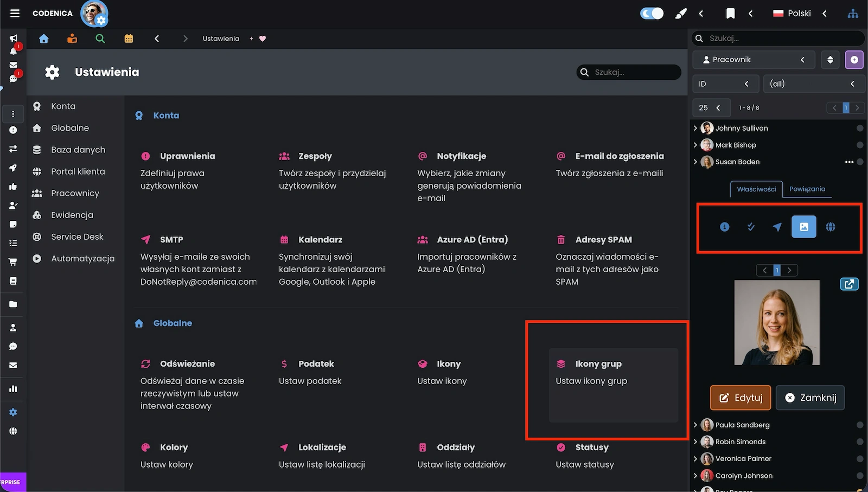Click the globe icon in employee properties
The width and height of the screenshot is (868, 492).
tap(831, 227)
